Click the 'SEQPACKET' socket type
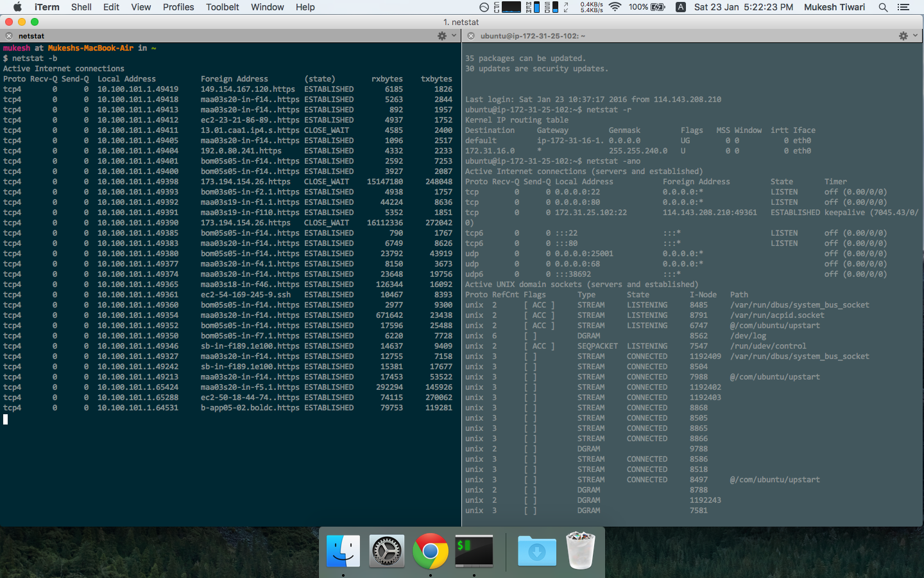This screenshot has width=924, height=578. (597, 346)
